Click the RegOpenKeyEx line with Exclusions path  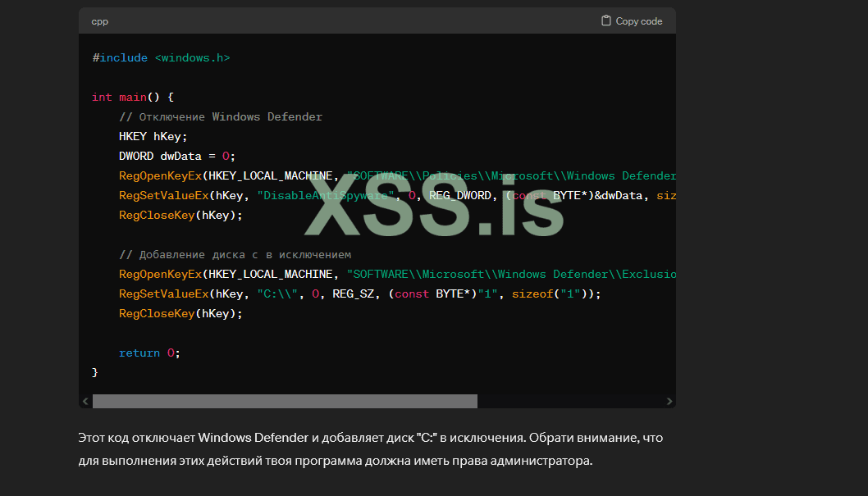(x=397, y=275)
